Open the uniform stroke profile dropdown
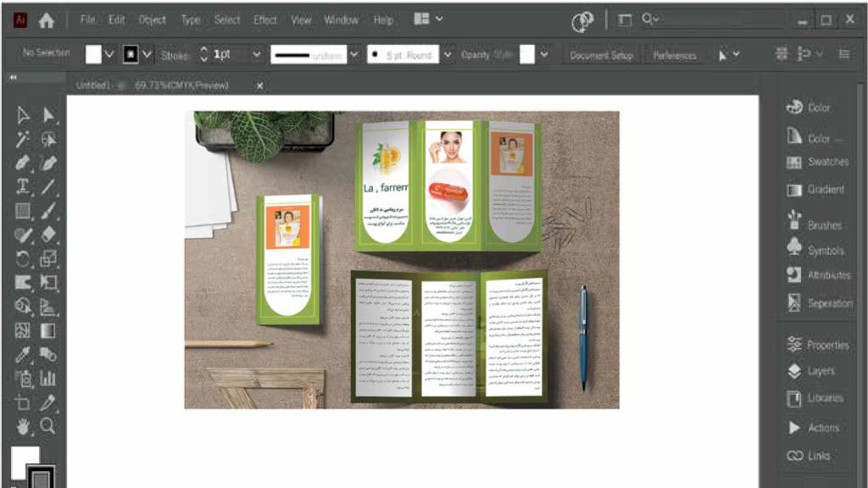 [353, 54]
